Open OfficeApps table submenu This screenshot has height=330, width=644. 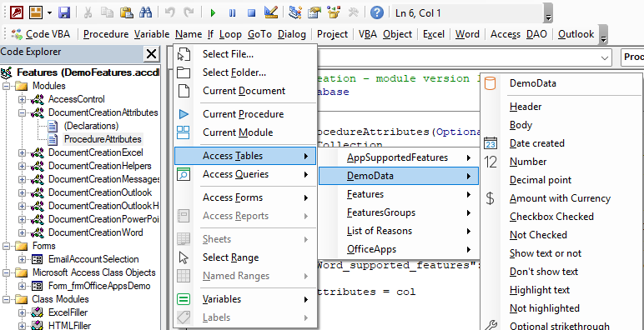point(399,249)
